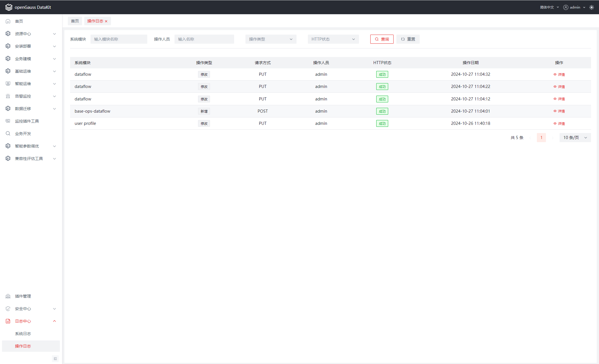This screenshot has height=364, width=599.
Task: Click the 智能参数调优 sidebar icon
Action: 8,146
